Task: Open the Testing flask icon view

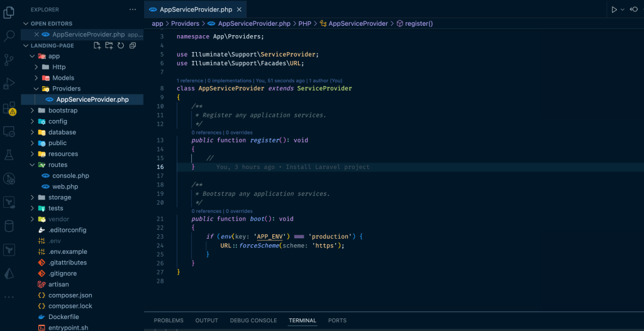Action: click(x=9, y=155)
